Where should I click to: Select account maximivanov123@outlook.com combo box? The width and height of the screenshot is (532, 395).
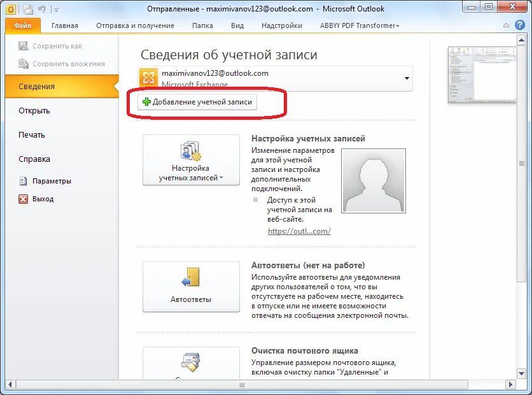click(x=275, y=78)
